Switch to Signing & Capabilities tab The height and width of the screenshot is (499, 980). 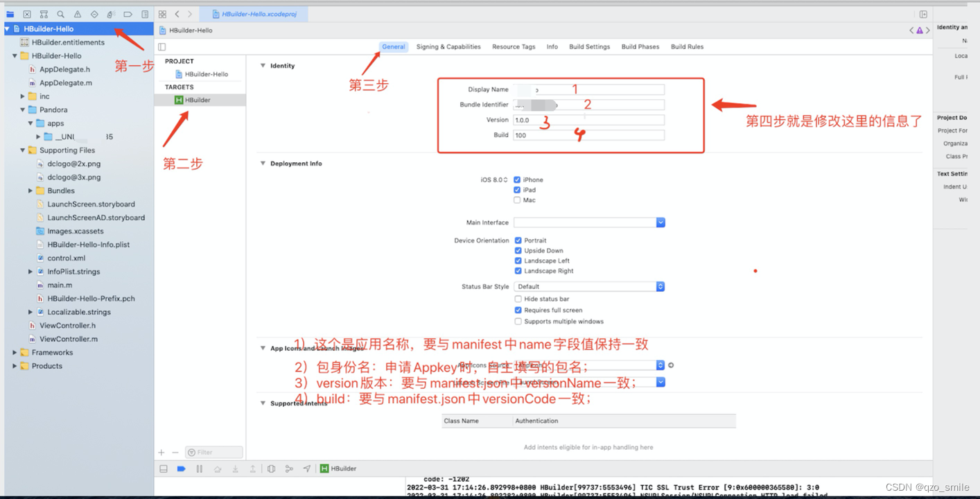click(448, 47)
